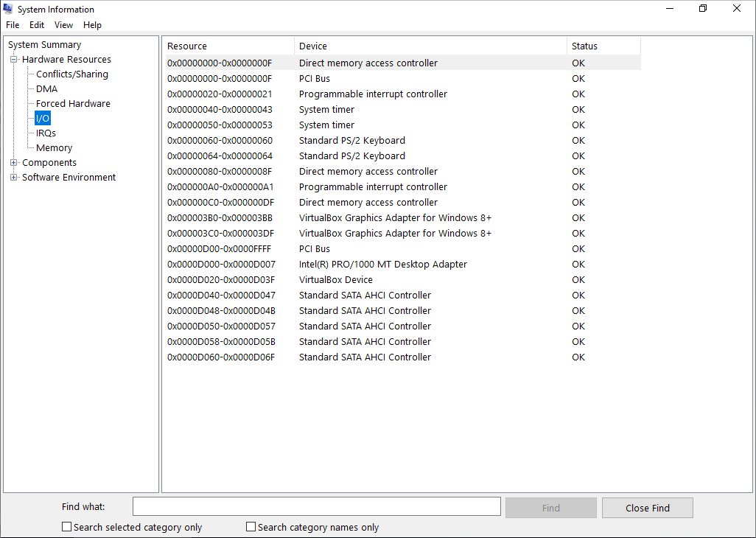Select Intel(R) PRO/1000 MT Desktop Adapter
The height and width of the screenshot is (538, 756).
point(403,264)
